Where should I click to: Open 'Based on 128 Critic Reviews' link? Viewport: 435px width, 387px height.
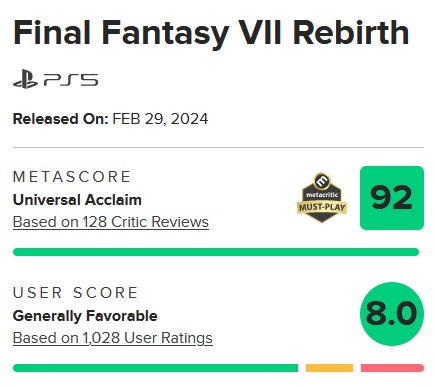coord(111,222)
